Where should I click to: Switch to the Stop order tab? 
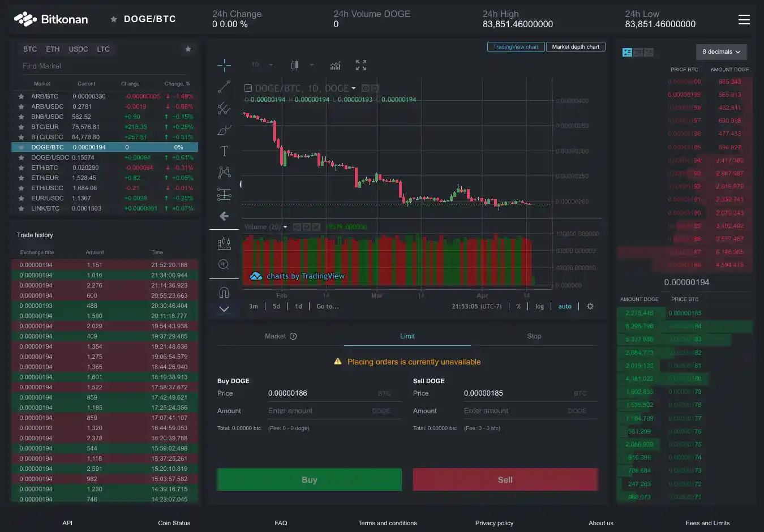(534, 336)
